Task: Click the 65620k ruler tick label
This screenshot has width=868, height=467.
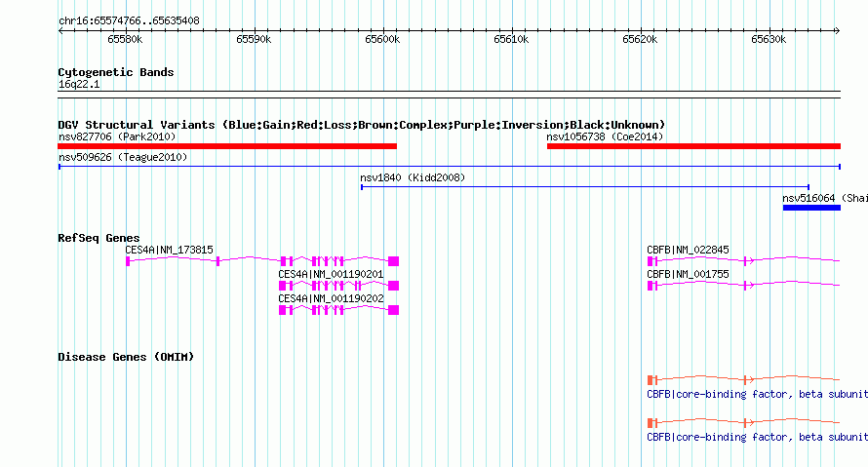Action: pos(640,39)
